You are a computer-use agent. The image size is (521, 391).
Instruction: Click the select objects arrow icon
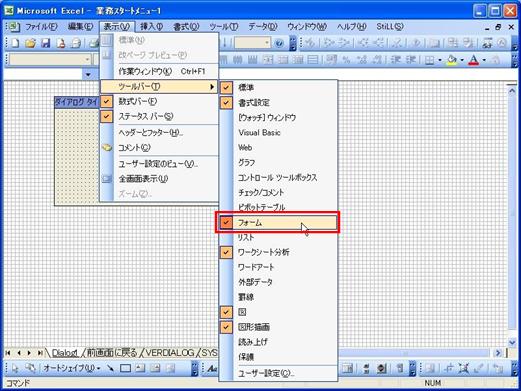[15, 368]
